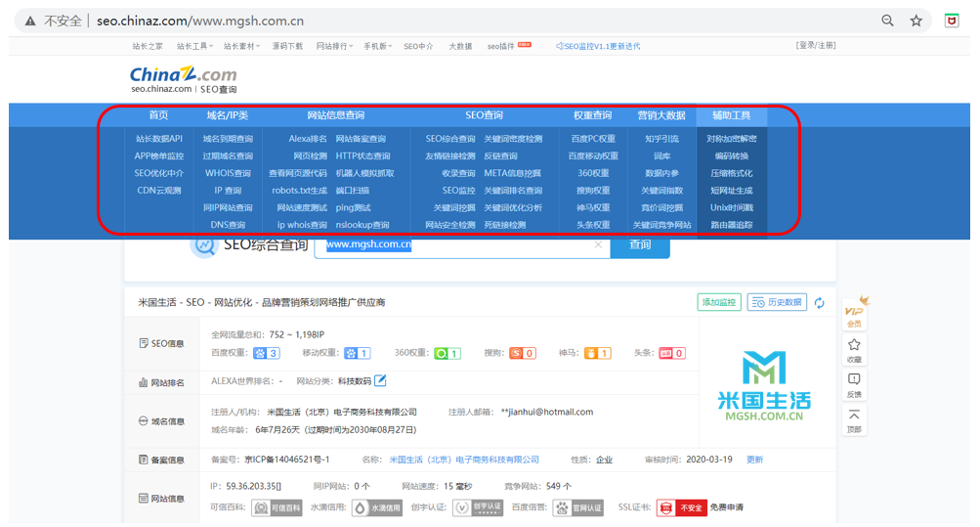Click the red SSL 不安全 badge
Screen dimensions: 980x527
tap(681, 507)
